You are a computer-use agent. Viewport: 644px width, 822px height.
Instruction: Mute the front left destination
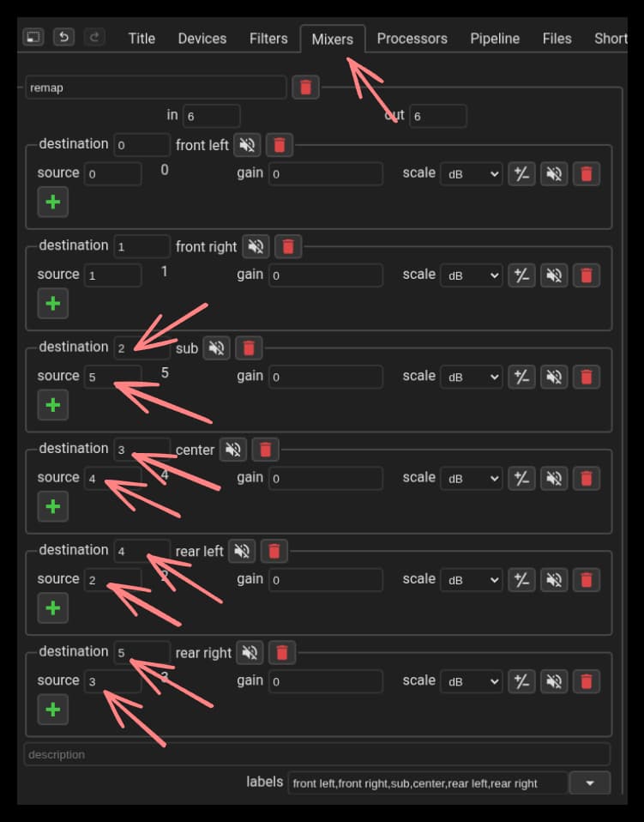pyautogui.click(x=247, y=145)
